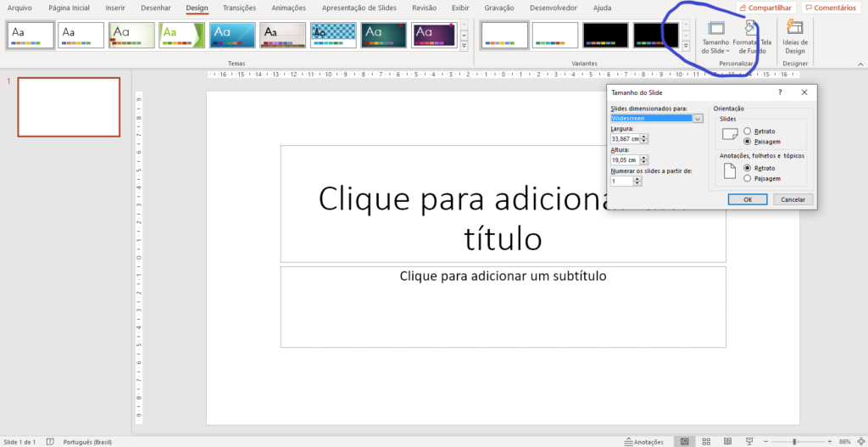Open the Transições tab

pos(239,8)
